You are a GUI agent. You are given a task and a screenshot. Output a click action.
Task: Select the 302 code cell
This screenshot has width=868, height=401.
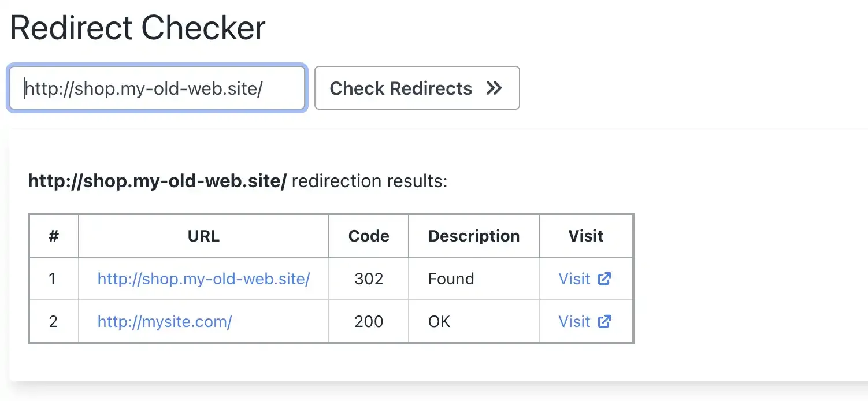368,279
